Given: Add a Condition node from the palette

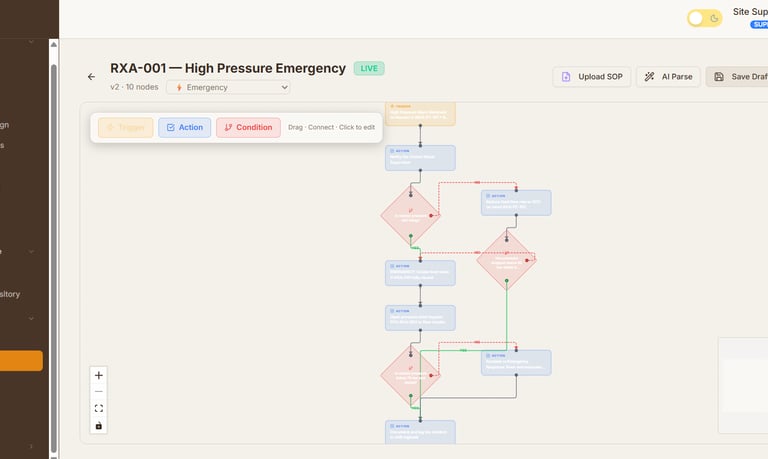Looking at the screenshot, I should pyautogui.click(x=248, y=127).
